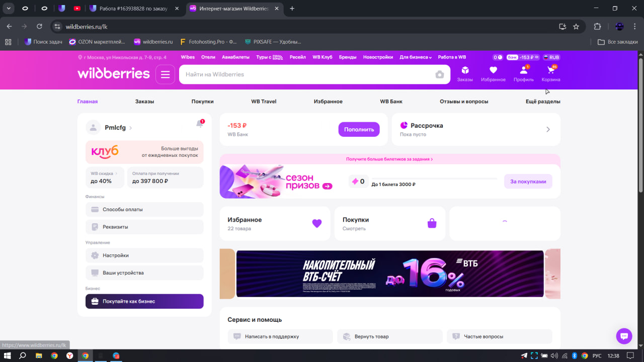Toggle the 0 bonus switch in header

(x=498, y=57)
